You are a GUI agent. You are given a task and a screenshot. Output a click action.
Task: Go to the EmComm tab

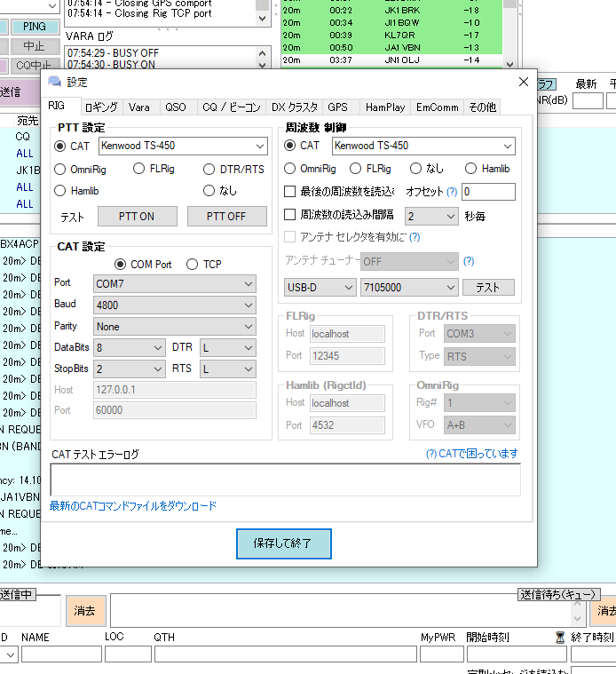(x=437, y=107)
